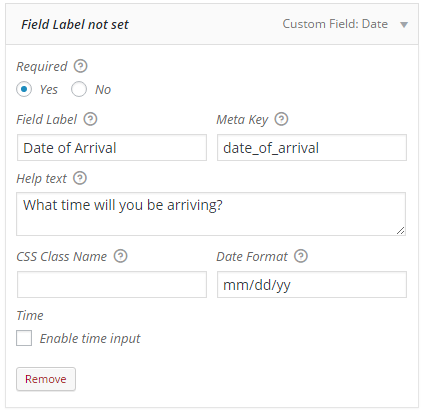Click the CSS Class Name help icon
424x413 pixels.
coord(120,256)
